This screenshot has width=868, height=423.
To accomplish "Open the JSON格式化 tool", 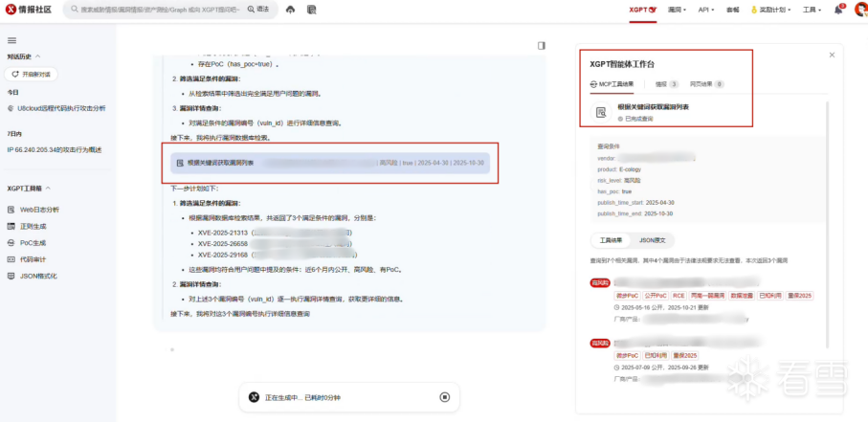I will coord(38,276).
